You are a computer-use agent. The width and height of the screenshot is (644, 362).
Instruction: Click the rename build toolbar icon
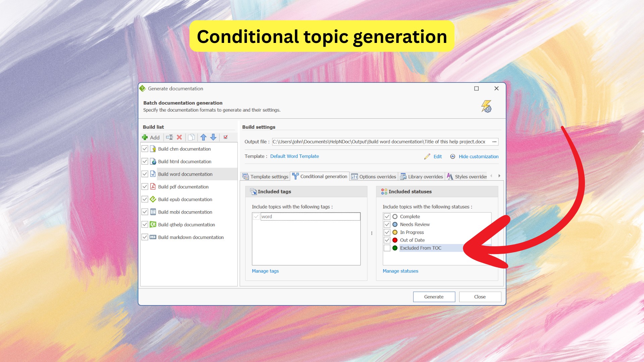point(170,137)
